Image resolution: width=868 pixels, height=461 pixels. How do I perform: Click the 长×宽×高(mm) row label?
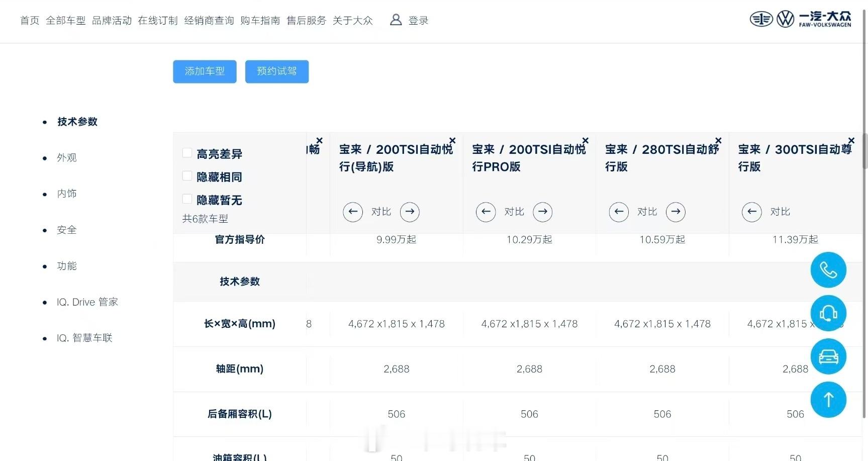(240, 324)
